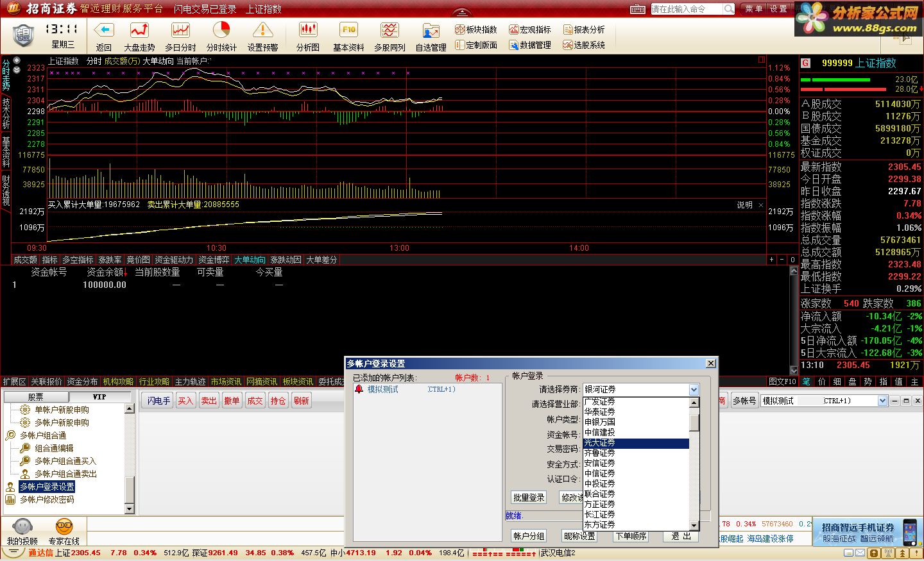
Task: Click 买入 buy button
Action: point(185,401)
